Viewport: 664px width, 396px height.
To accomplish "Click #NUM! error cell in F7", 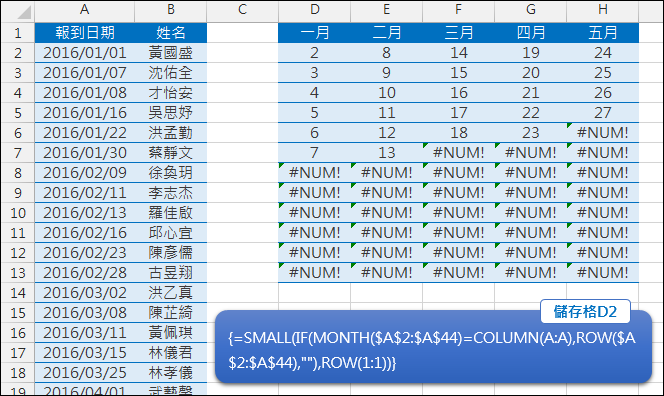I will [x=458, y=153].
